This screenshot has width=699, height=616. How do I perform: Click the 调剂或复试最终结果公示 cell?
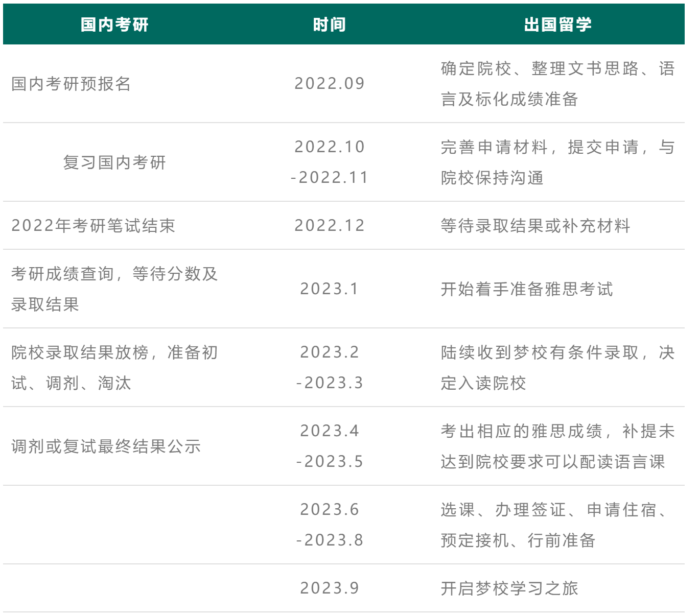click(x=106, y=446)
